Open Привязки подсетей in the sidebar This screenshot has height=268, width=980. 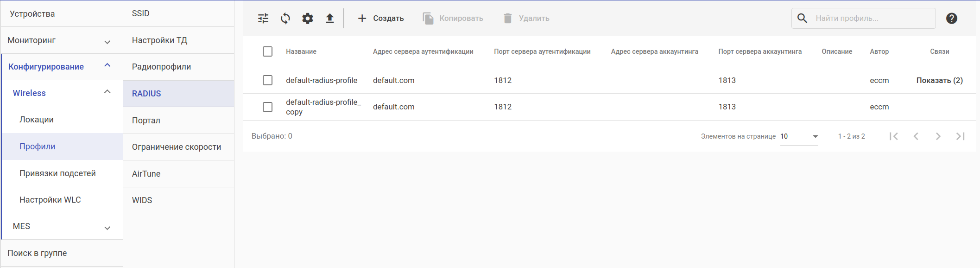(x=57, y=173)
